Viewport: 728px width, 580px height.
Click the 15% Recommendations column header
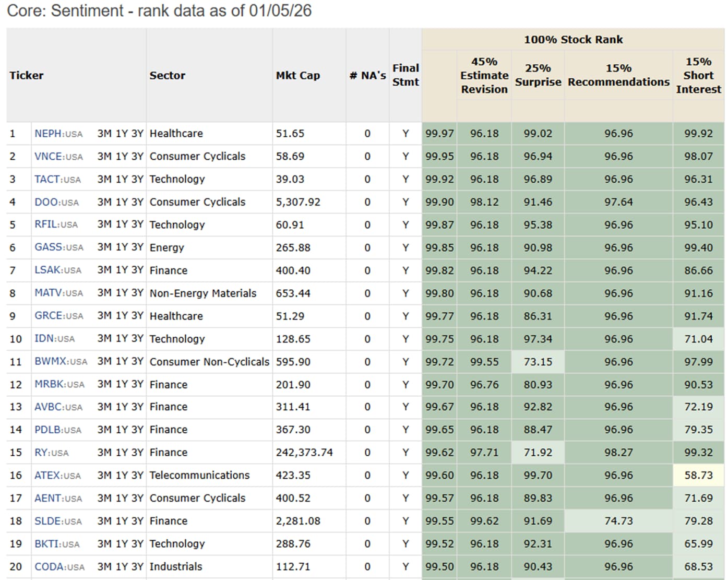618,75
